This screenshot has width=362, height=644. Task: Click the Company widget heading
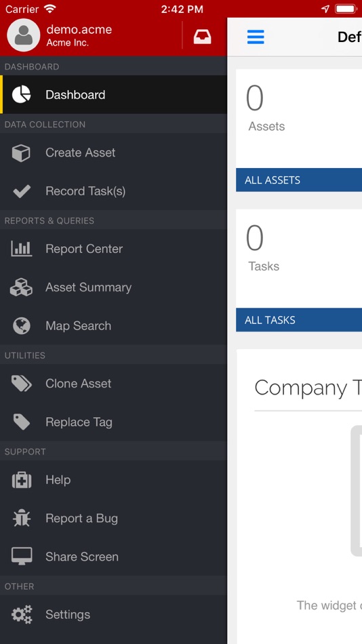coord(308,388)
